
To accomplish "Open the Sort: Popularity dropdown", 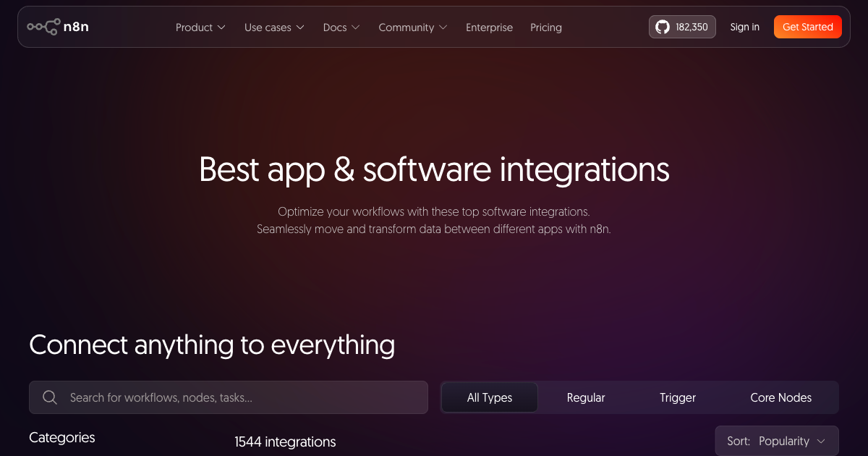I will coord(777,441).
